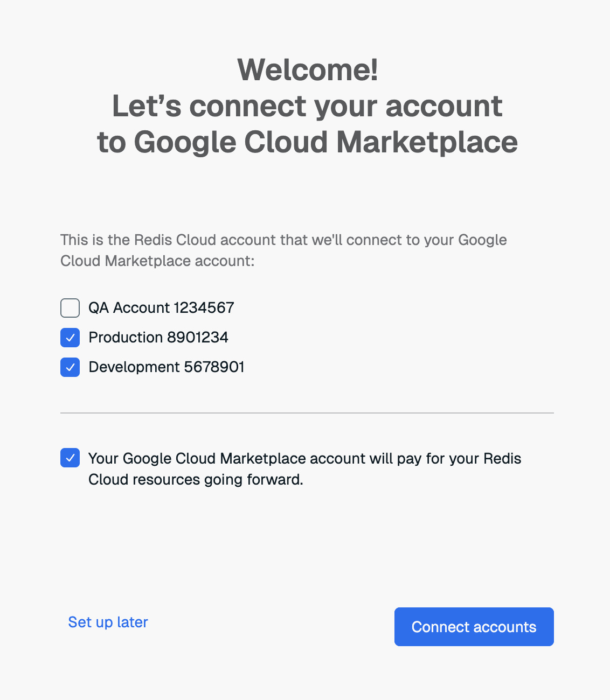610x700 pixels.
Task: Click the account number 1234567
Action: pos(204,308)
